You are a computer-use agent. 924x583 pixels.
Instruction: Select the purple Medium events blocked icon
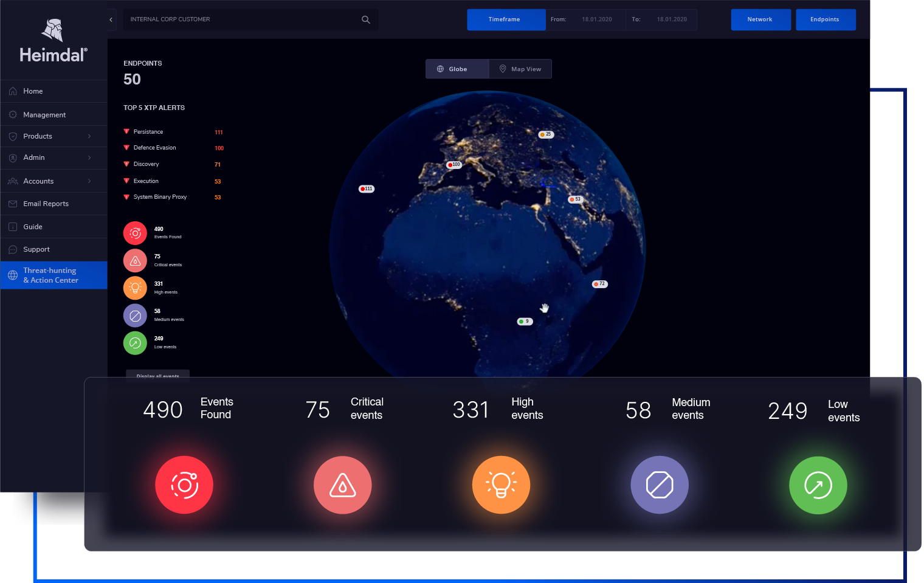point(660,485)
